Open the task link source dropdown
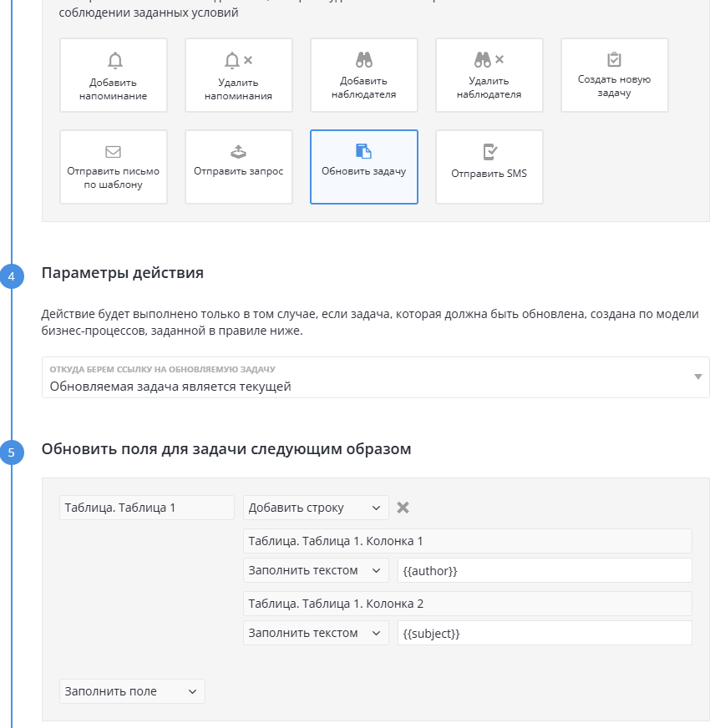 tap(375, 378)
